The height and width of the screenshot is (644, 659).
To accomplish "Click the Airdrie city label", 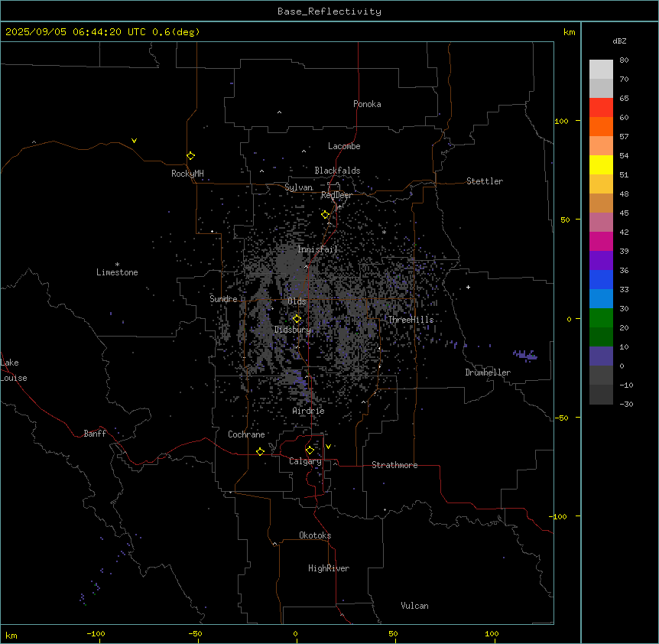I will 309,411.
